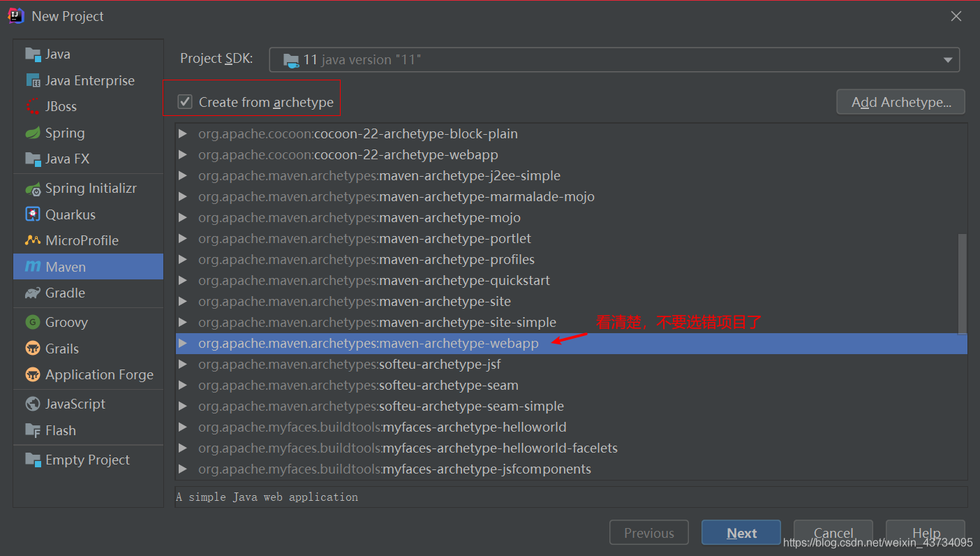
Task: Expand cocoon-22-archetype-webapp node
Action: coord(183,154)
